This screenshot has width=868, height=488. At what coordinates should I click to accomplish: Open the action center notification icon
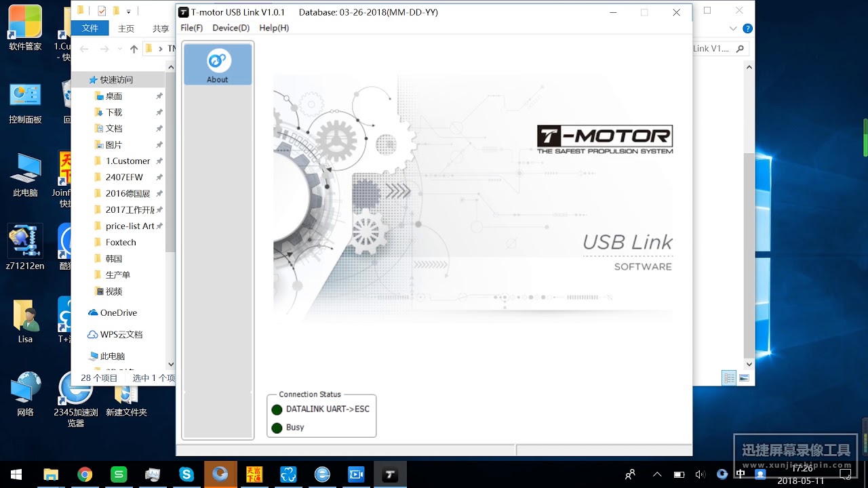[x=846, y=474]
